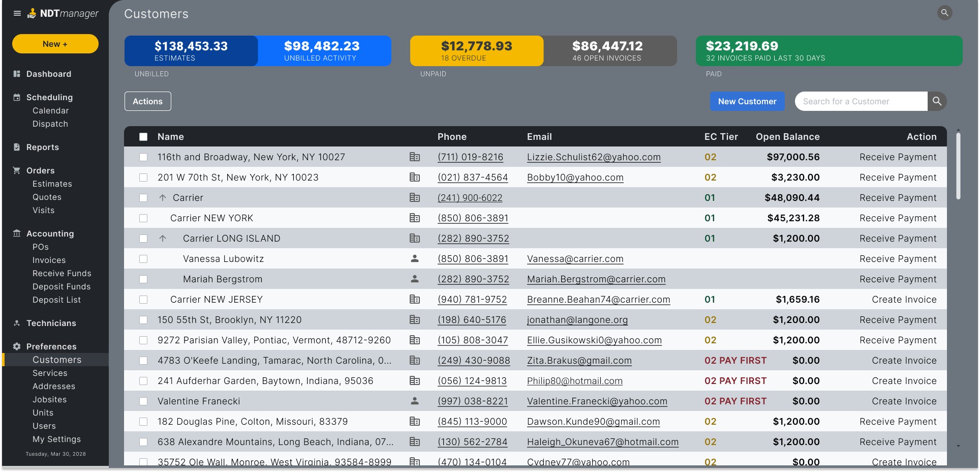Click Receive Payment for Carrier NEW YORK
980x472 pixels.
pyautogui.click(x=898, y=218)
